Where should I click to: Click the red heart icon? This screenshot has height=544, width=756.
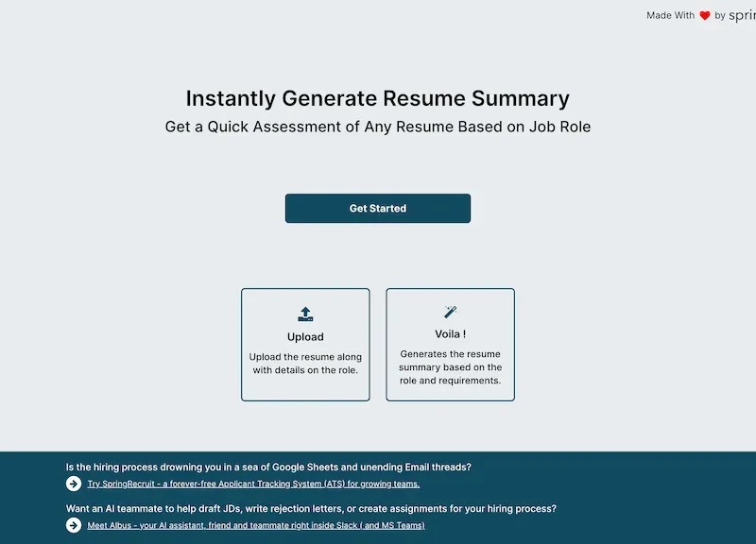click(705, 16)
